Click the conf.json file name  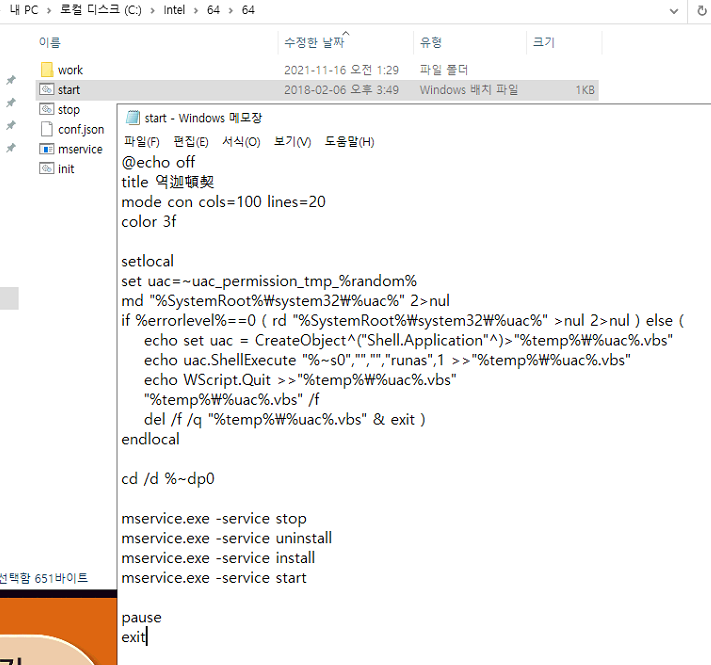click(x=81, y=130)
